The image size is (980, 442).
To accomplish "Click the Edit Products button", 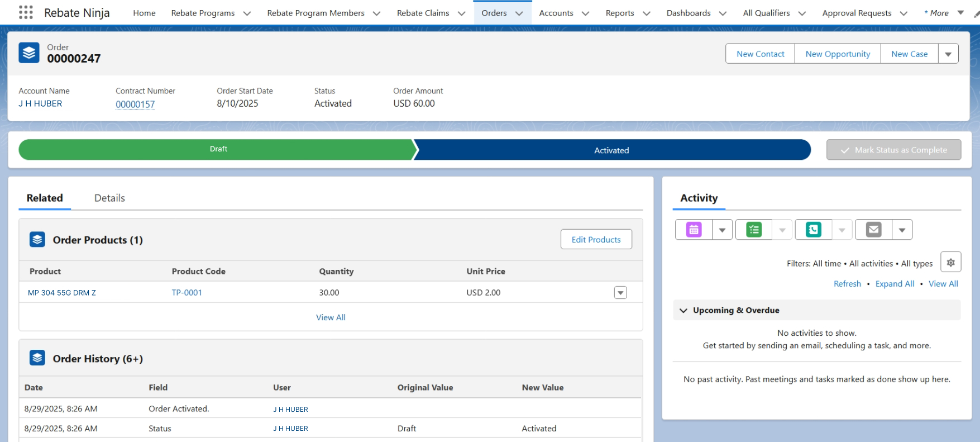I will point(596,239).
